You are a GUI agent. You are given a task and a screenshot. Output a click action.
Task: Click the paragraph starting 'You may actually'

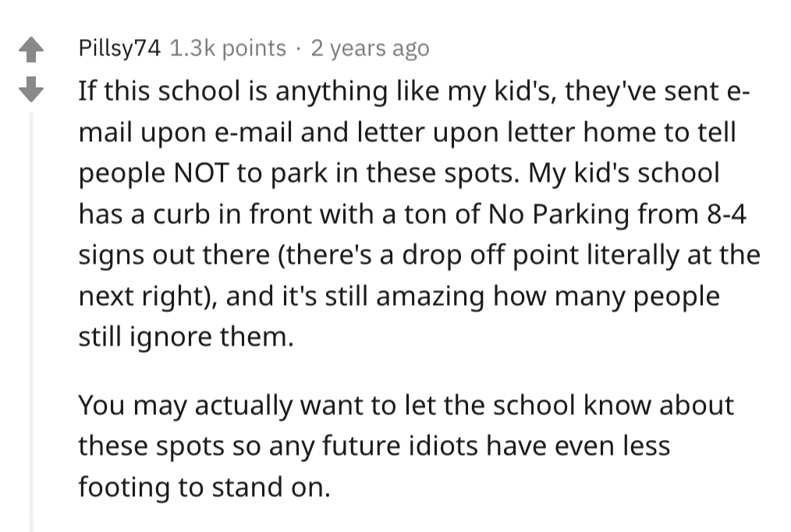(x=406, y=446)
